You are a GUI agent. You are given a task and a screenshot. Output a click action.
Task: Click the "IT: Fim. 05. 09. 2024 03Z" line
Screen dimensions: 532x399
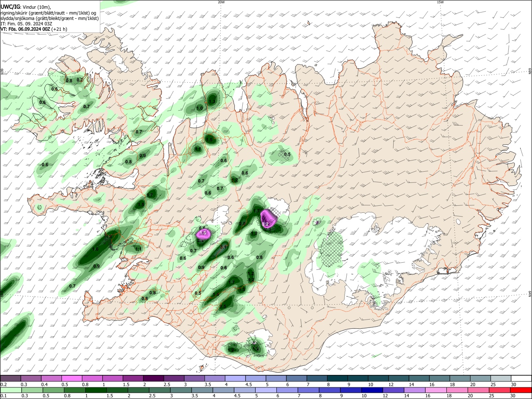click(26, 24)
